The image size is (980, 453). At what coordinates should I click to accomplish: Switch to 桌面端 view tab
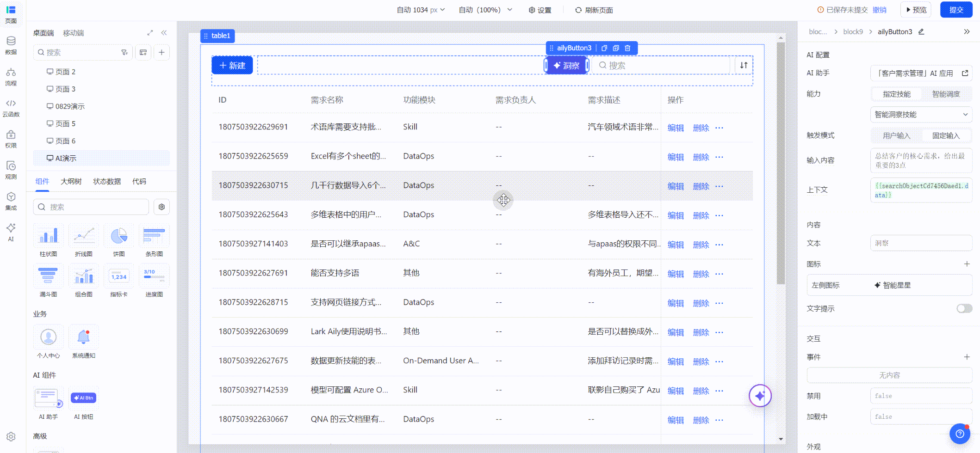click(x=43, y=33)
